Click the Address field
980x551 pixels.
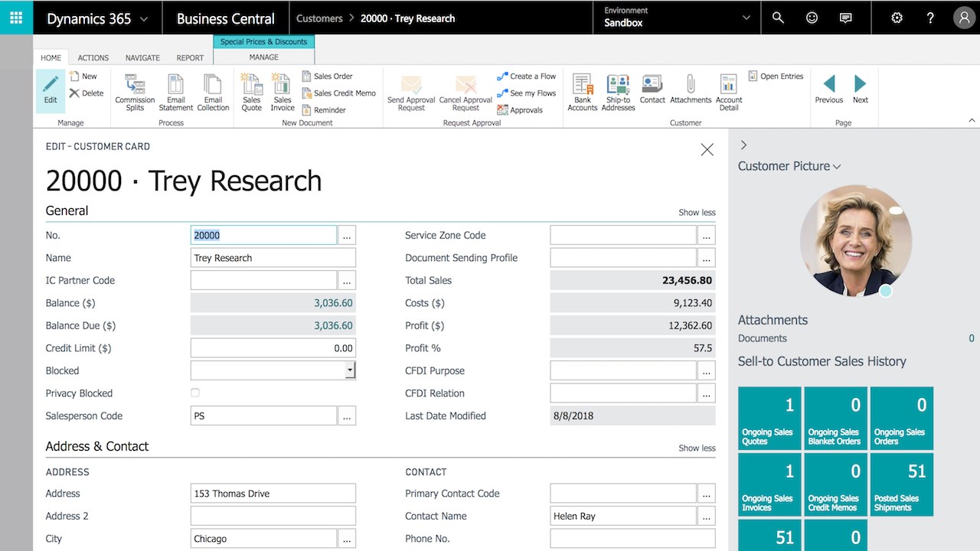click(273, 494)
